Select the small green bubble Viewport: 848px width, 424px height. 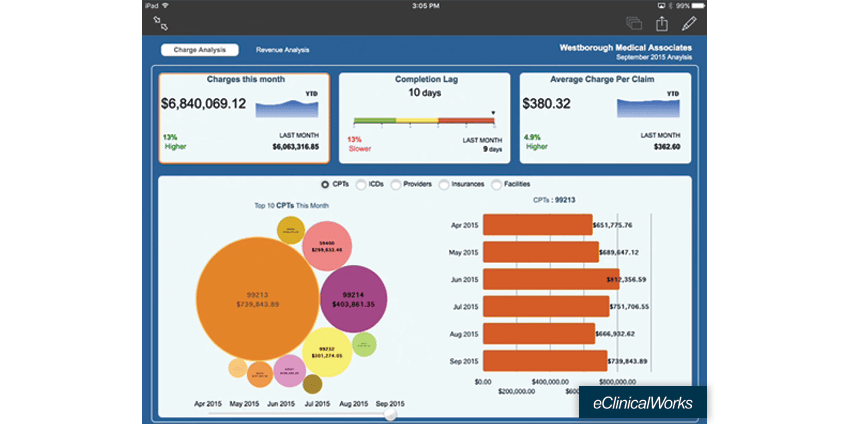[365, 344]
